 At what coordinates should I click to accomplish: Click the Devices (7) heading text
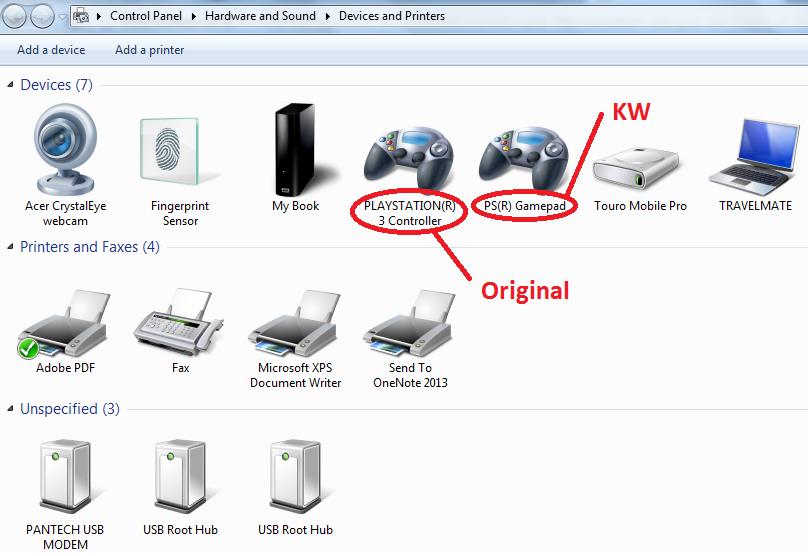[x=56, y=85]
